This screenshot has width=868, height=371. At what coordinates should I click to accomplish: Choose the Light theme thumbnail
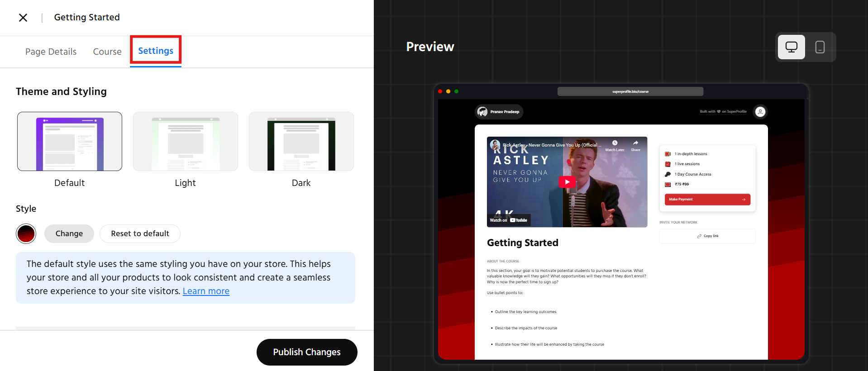(186, 141)
